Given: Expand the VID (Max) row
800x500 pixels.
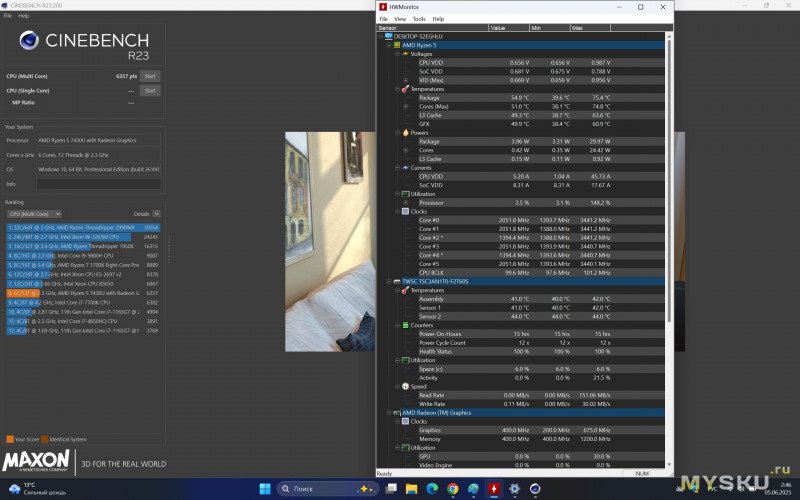Looking at the screenshot, I should tap(406, 80).
